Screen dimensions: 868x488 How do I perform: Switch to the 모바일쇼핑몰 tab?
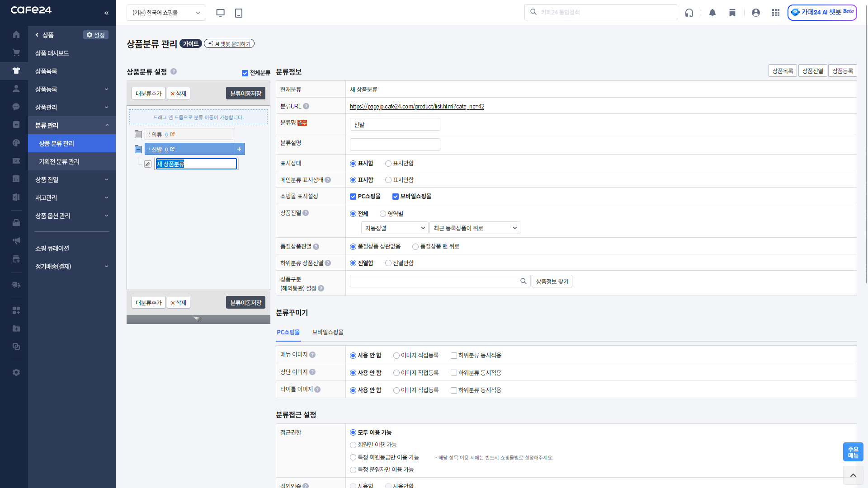pyautogui.click(x=328, y=332)
